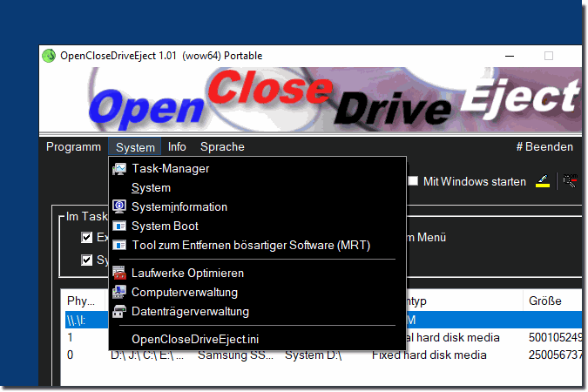
Task: Click the Systeminformation info icon
Action: (x=119, y=206)
